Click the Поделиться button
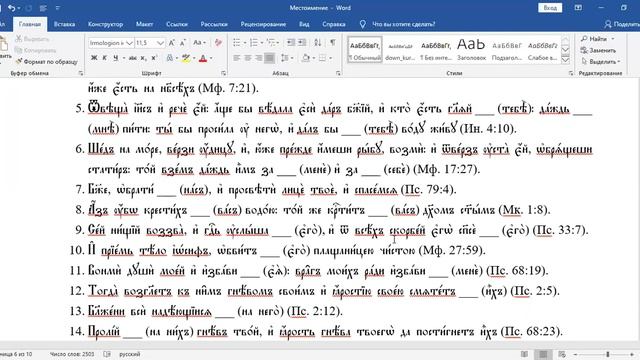Viewport: 640px width, 360px height. click(x=622, y=24)
